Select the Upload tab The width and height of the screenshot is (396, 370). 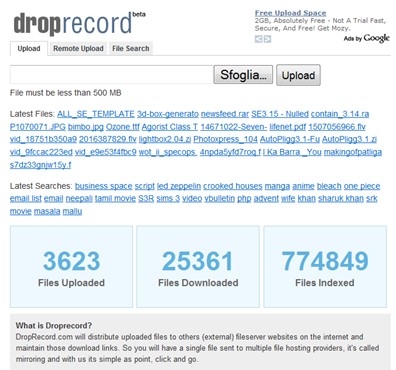click(x=29, y=49)
